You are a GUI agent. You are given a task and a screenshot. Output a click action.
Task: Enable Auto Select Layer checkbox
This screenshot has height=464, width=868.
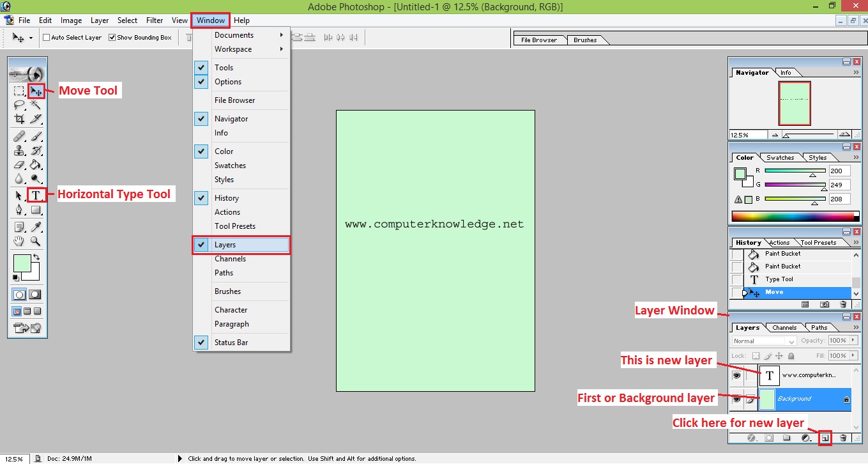[x=47, y=38]
